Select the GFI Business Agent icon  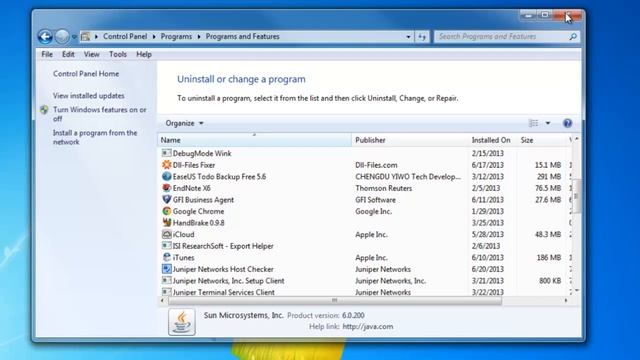coord(166,200)
